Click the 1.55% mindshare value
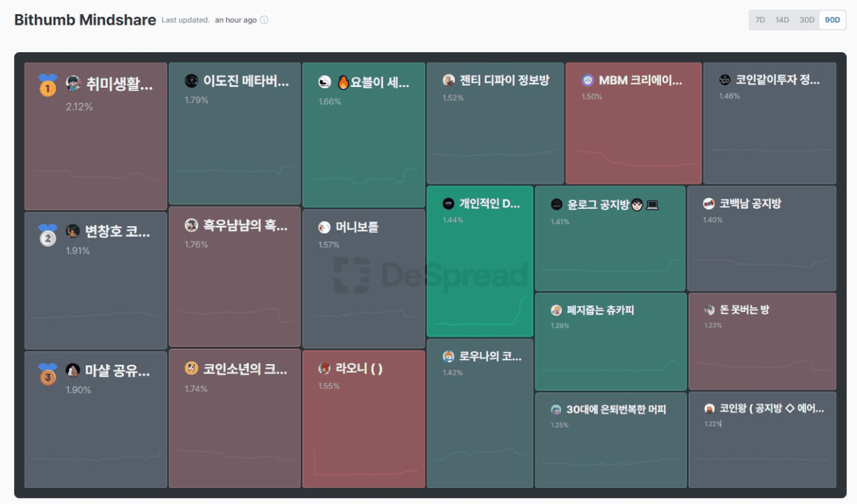The image size is (857, 504). click(329, 386)
